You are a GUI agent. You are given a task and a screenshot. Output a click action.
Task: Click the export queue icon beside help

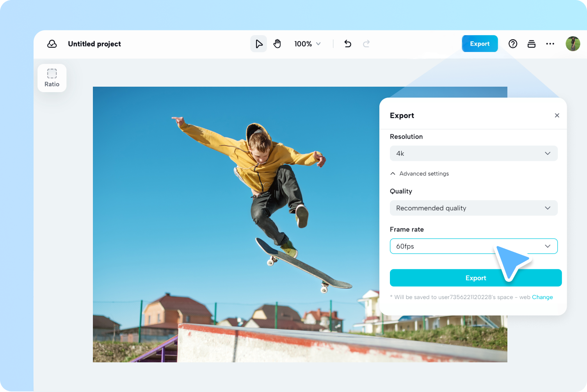click(x=532, y=44)
